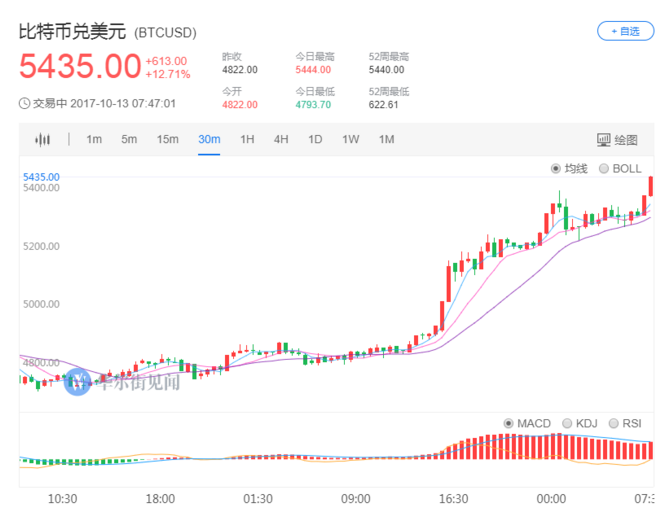Select the 30m timeframe tab
The width and height of the screenshot is (655, 516).
209,139
